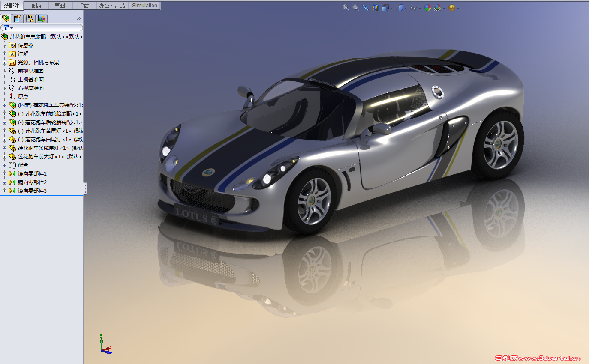Click the Previous View icon
This screenshot has height=364, width=589.
tap(366, 7)
